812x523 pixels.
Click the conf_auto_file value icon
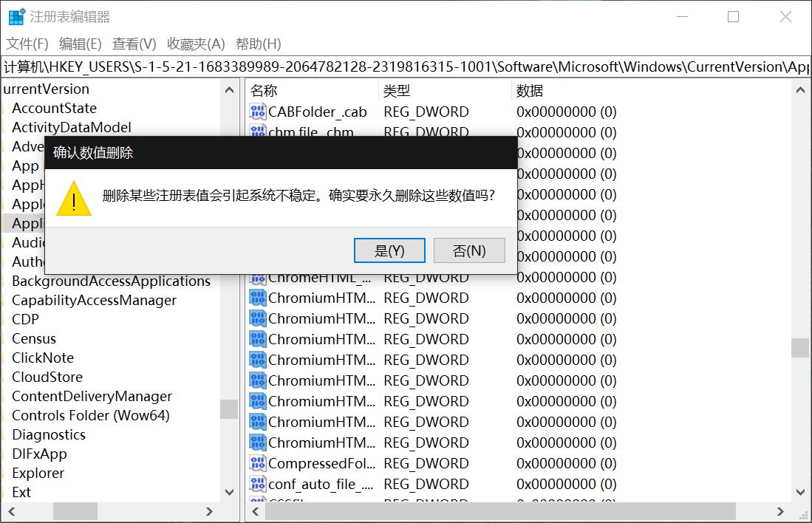pos(258,485)
